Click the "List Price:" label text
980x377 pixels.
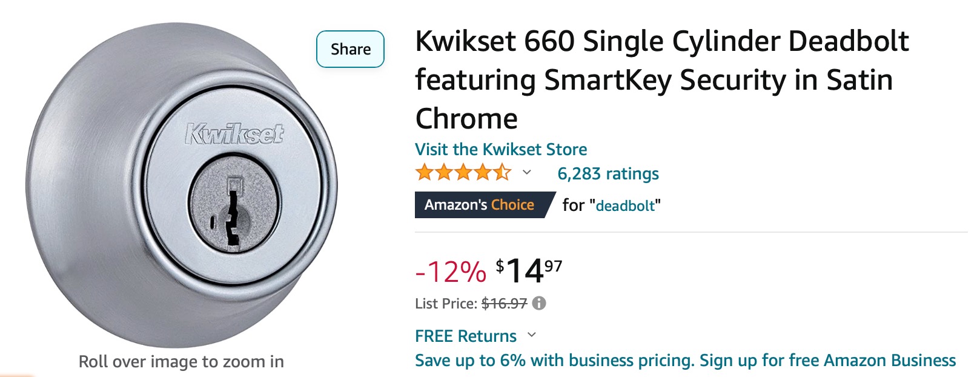click(x=446, y=303)
